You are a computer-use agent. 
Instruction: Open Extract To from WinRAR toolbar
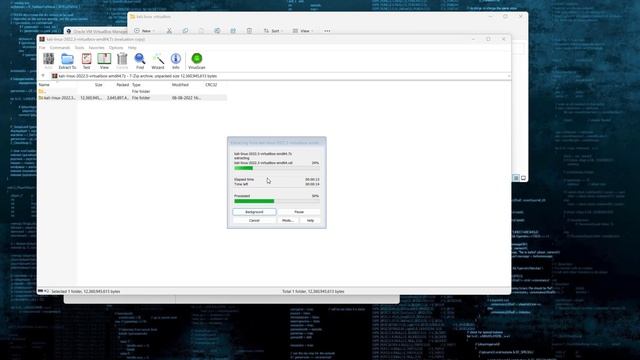pyautogui.click(x=67, y=61)
